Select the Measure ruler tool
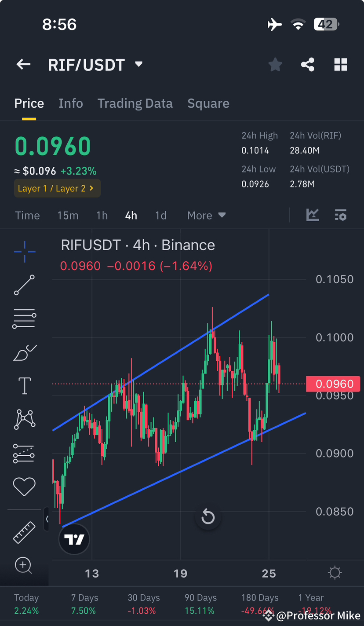The width and height of the screenshot is (364, 626). (24, 532)
